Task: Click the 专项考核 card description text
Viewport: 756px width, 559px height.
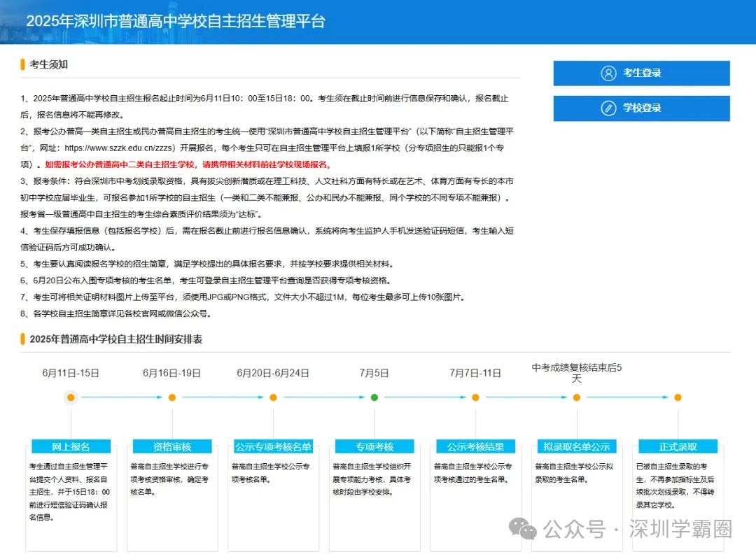Action: pos(372,479)
